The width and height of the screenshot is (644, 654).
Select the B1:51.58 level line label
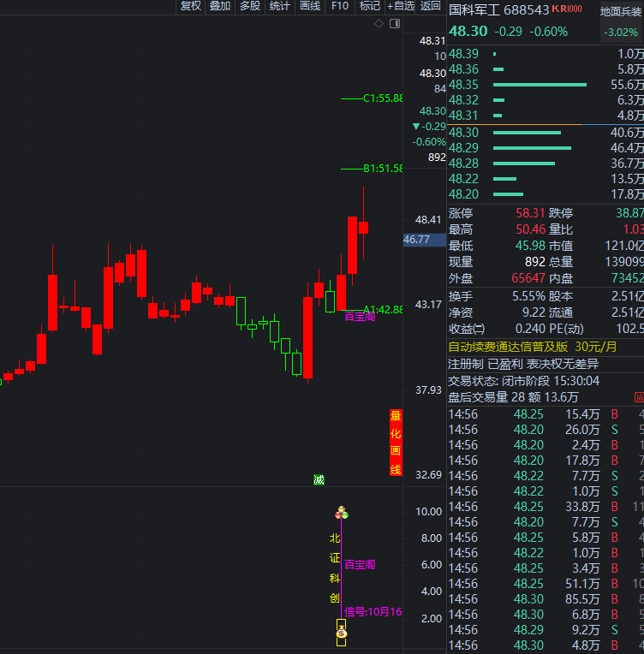(383, 169)
